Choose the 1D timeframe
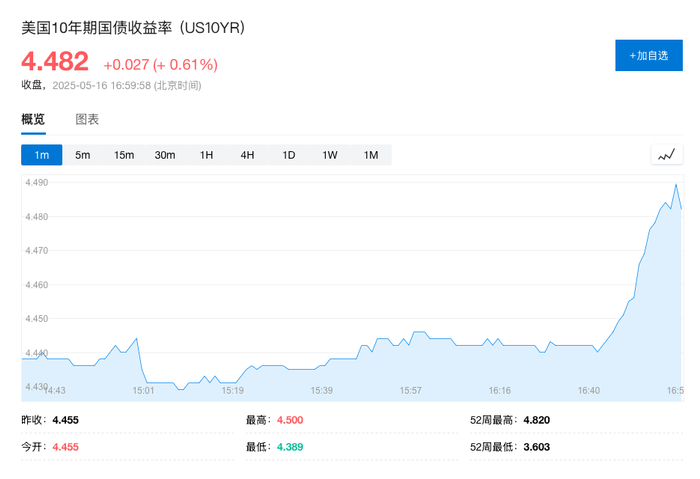 (x=288, y=155)
